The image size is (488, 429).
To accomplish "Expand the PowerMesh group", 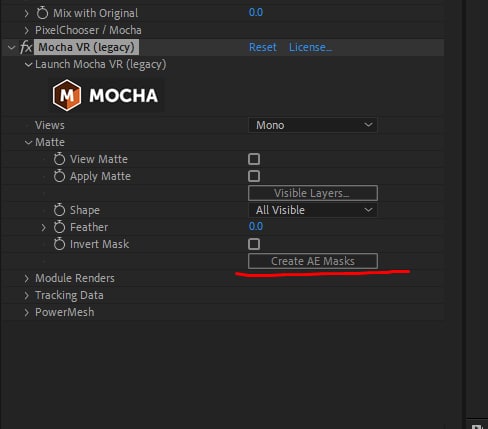I will click(27, 312).
